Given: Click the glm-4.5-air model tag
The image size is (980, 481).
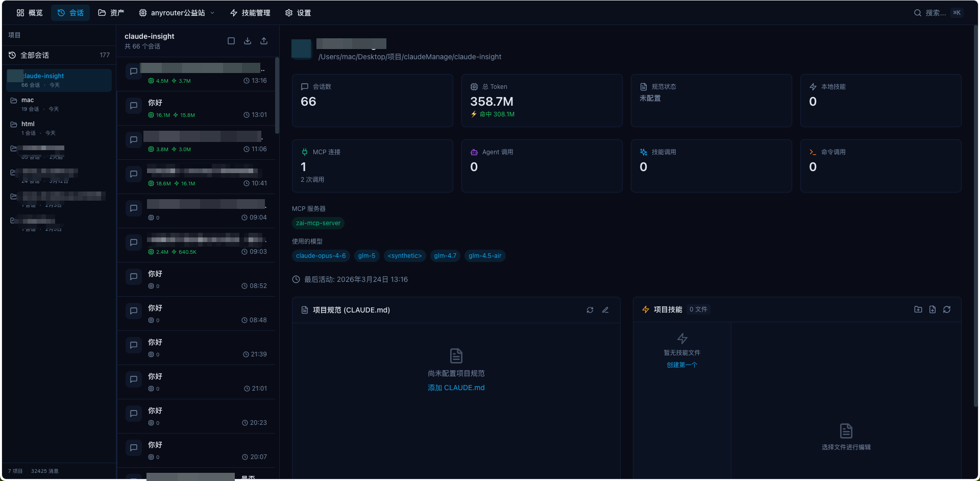Looking at the screenshot, I should (x=485, y=256).
